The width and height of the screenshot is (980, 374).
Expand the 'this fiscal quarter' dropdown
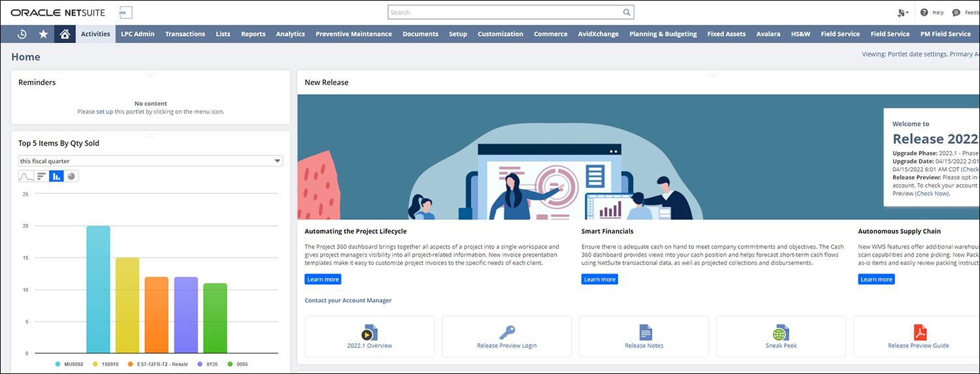pos(277,161)
